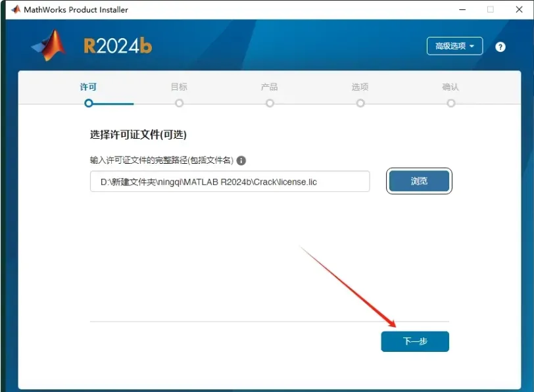Click the 下一步 next button
The width and height of the screenshot is (534, 392).
pyautogui.click(x=415, y=341)
